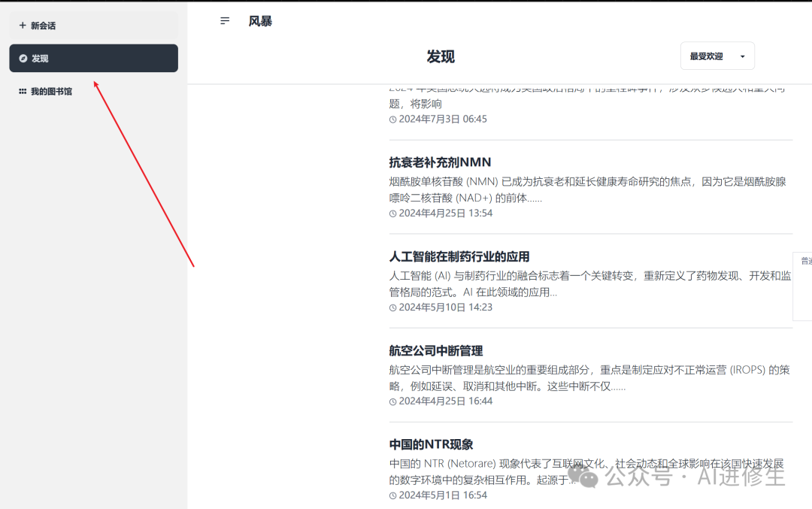
Task: Open the article 人工智能在制药行业的应用
Action: pyautogui.click(x=459, y=256)
